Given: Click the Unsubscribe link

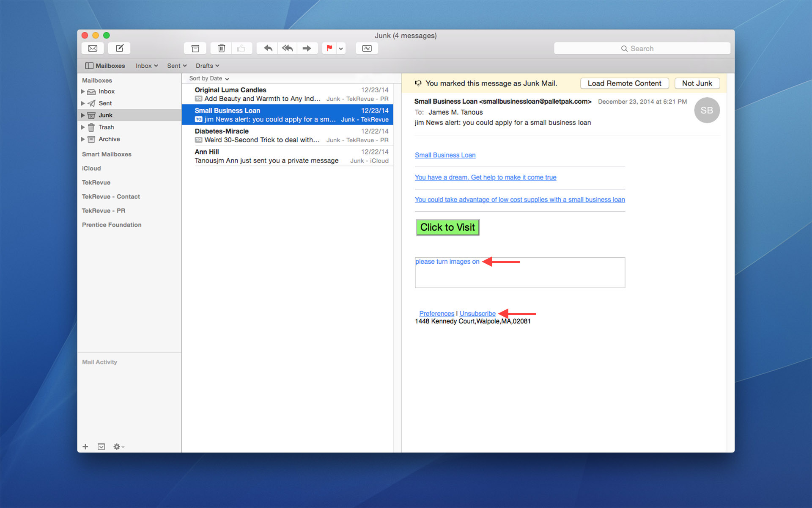Looking at the screenshot, I should tap(477, 314).
